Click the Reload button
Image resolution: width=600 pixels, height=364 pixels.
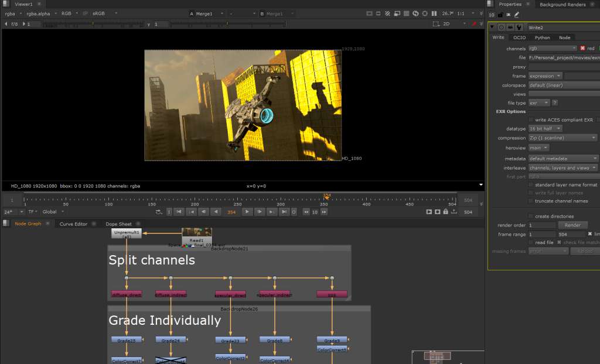click(585, 251)
